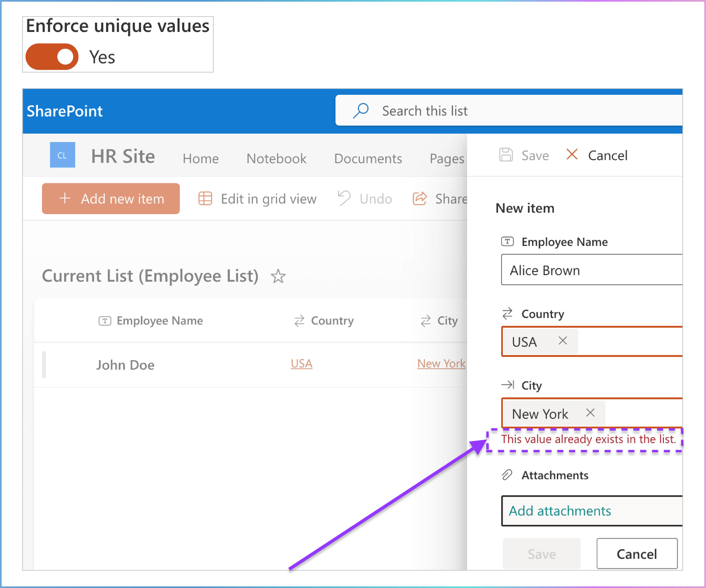Click the text-type icon beside Employee Name header

pyautogui.click(x=105, y=321)
